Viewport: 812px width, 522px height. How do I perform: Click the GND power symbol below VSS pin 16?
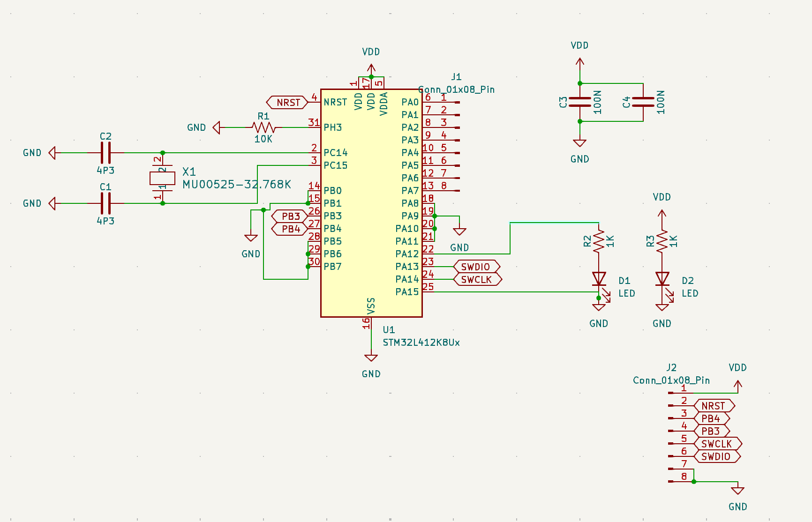[371, 357]
